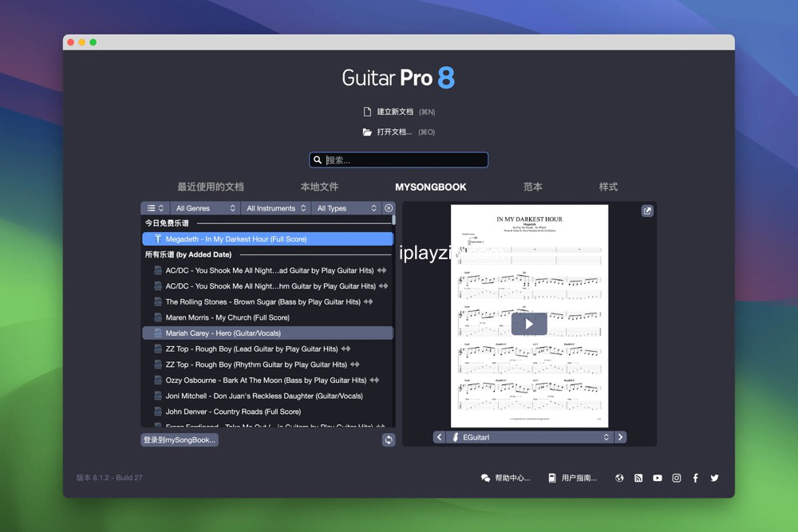Screen dimensions: 798x532
Task: Click 登录到mySongBook... button
Action: 179,440
